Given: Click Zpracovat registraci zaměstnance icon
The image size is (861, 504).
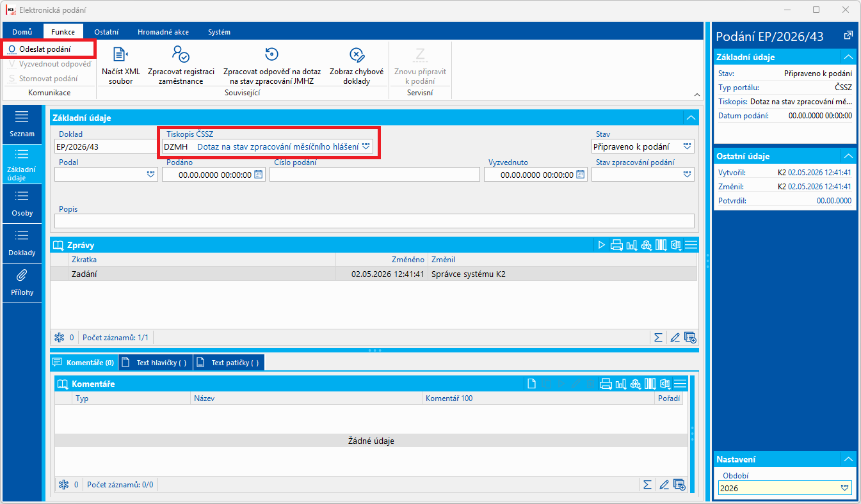Looking at the screenshot, I should pyautogui.click(x=181, y=66).
